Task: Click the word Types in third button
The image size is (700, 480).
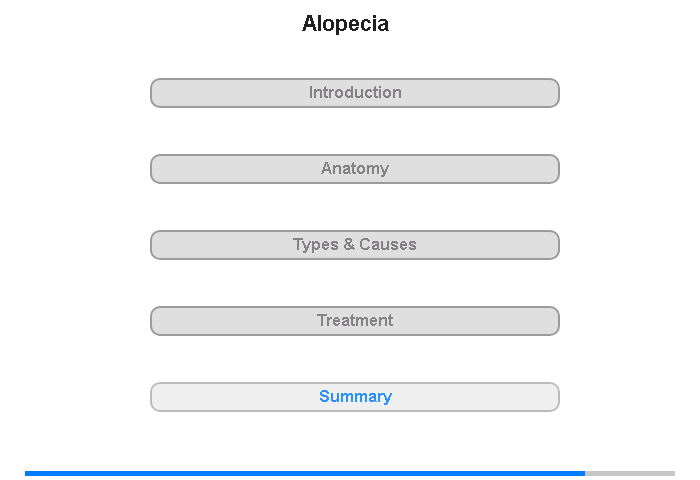Action: (316, 245)
